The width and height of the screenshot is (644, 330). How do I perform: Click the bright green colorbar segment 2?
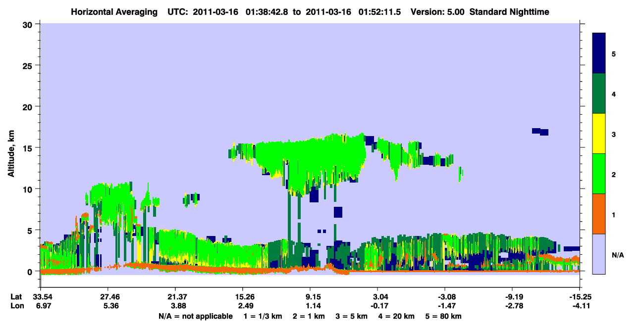(599, 174)
